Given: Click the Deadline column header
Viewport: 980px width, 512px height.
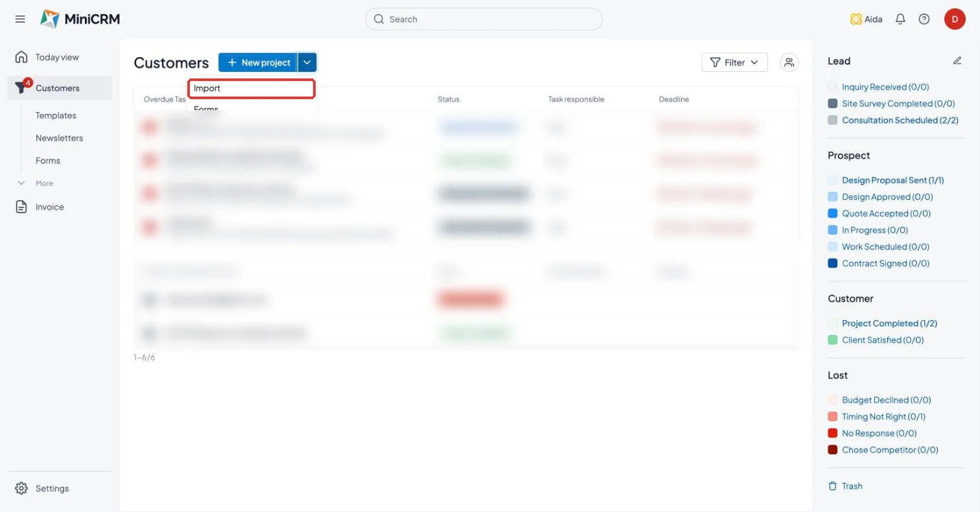Looking at the screenshot, I should click(674, 99).
